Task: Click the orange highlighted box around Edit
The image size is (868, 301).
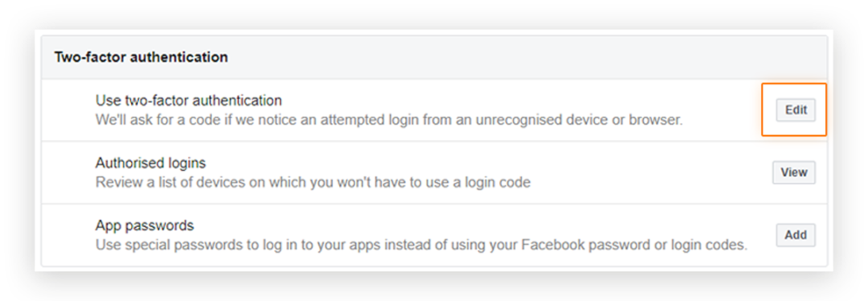Action: (794, 109)
